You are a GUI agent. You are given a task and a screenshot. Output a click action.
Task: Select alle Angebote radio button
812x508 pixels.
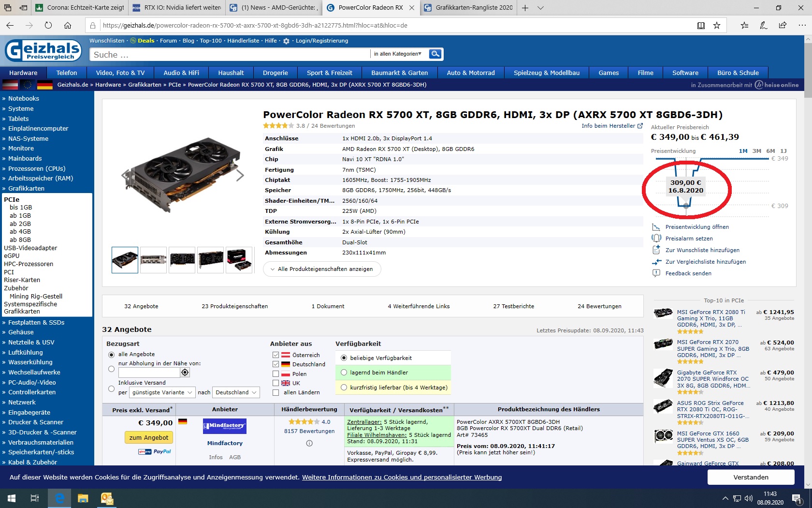point(112,355)
